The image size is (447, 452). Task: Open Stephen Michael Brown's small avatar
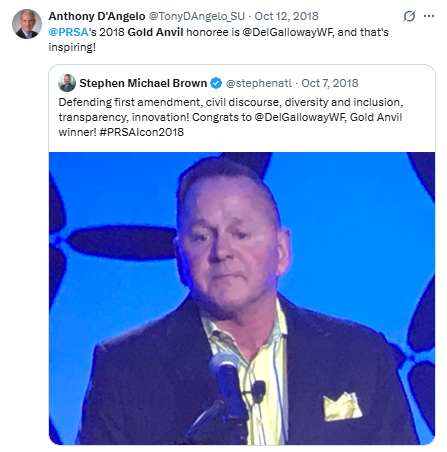[x=67, y=83]
